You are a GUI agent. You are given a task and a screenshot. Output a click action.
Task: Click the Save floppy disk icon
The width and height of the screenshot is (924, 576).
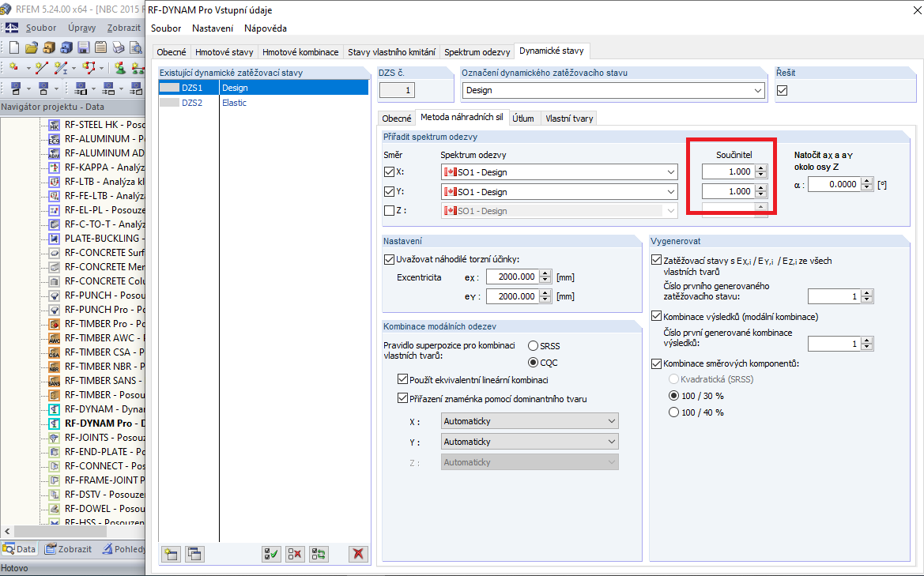click(x=84, y=47)
